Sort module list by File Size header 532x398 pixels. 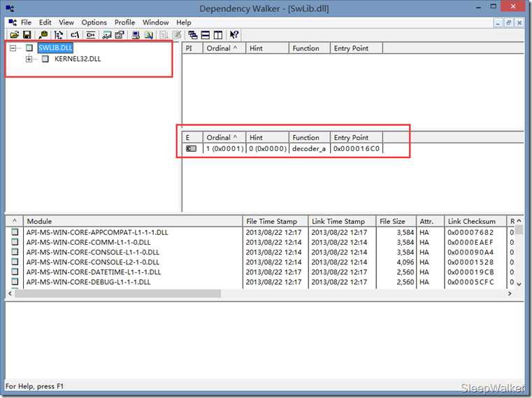point(396,221)
